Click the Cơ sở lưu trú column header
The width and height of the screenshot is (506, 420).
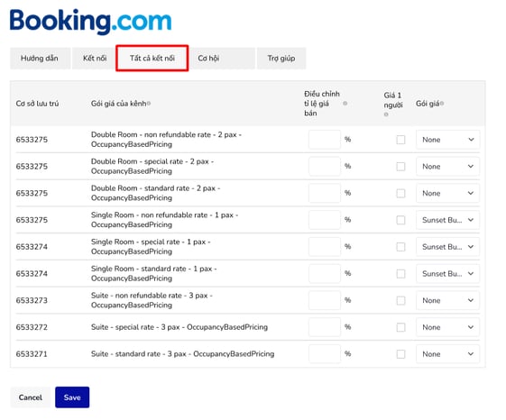(38, 104)
